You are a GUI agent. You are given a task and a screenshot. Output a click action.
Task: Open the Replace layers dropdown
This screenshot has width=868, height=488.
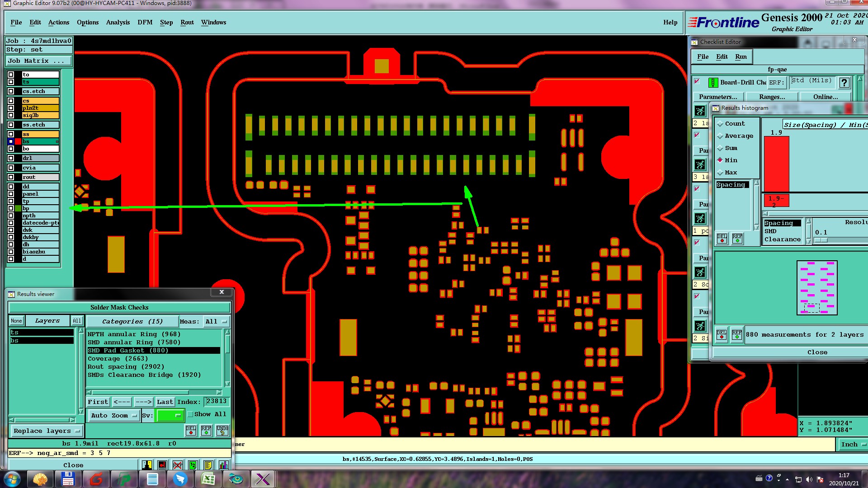tap(47, 431)
